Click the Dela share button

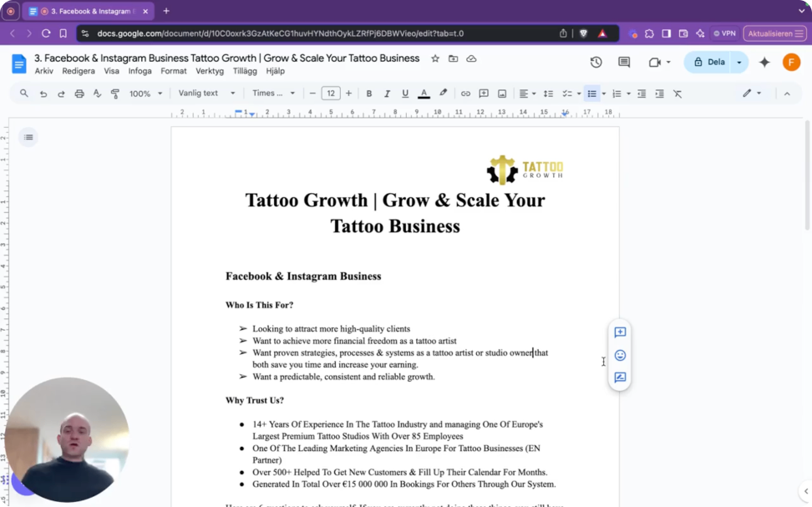pyautogui.click(x=709, y=62)
